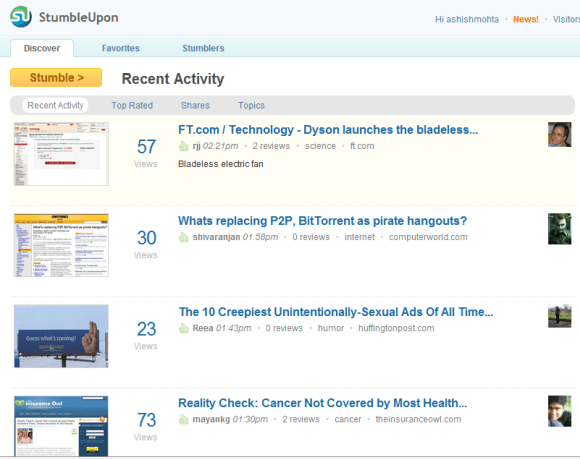Screen dimensions: 580x459
Task: Switch to the Favorites tab
Action: point(121,48)
